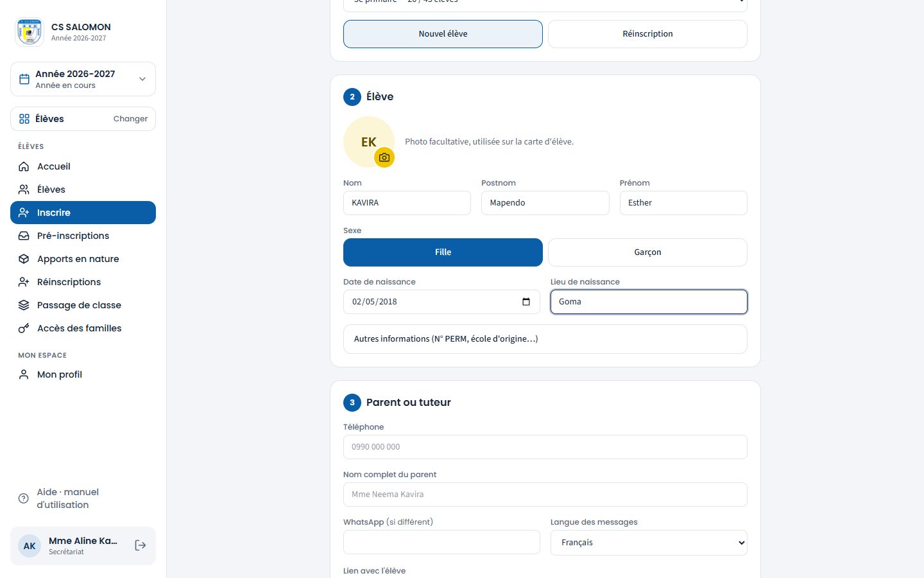The width and height of the screenshot is (924, 578).
Task: Open the Langue des messages dropdown
Action: (x=649, y=543)
